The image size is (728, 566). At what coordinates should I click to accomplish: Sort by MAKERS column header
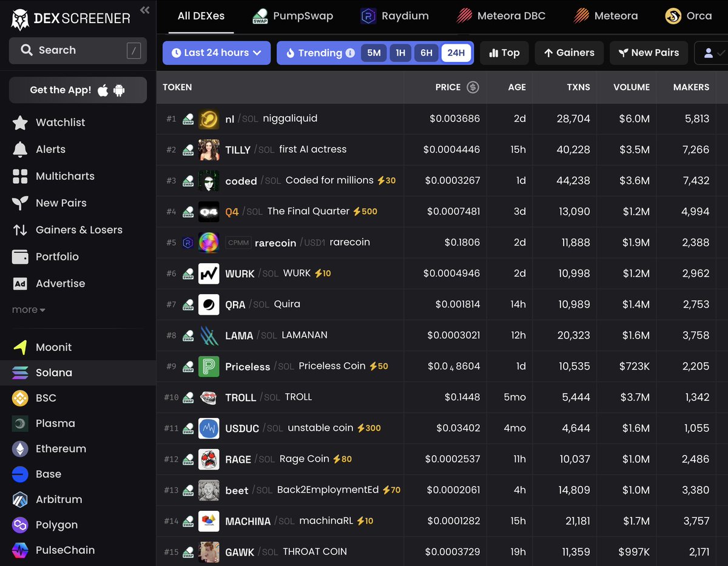(691, 87)
